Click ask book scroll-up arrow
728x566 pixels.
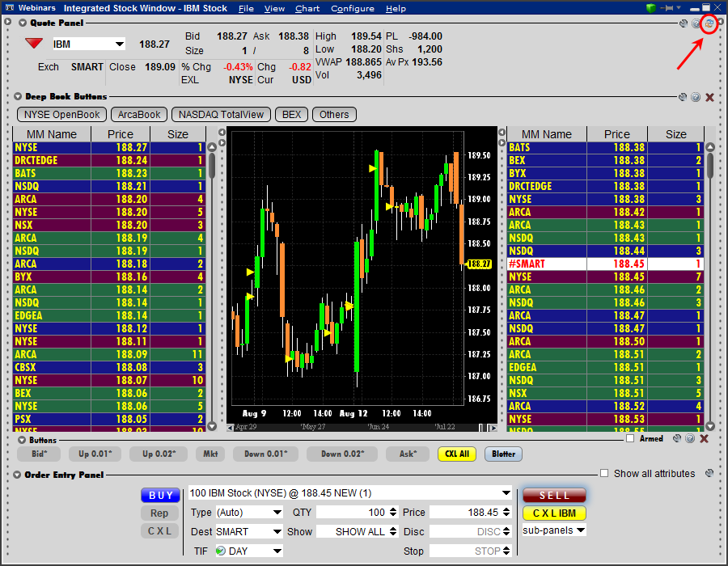(710, 147)
